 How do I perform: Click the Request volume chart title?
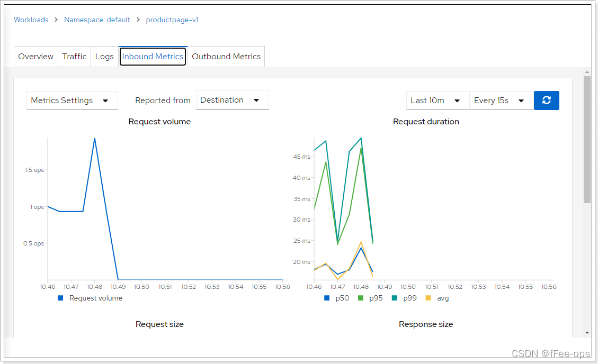(x=159, y=122)
